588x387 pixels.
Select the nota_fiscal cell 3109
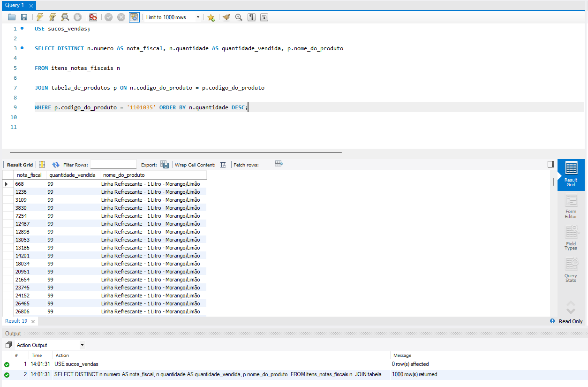(30, 200)
